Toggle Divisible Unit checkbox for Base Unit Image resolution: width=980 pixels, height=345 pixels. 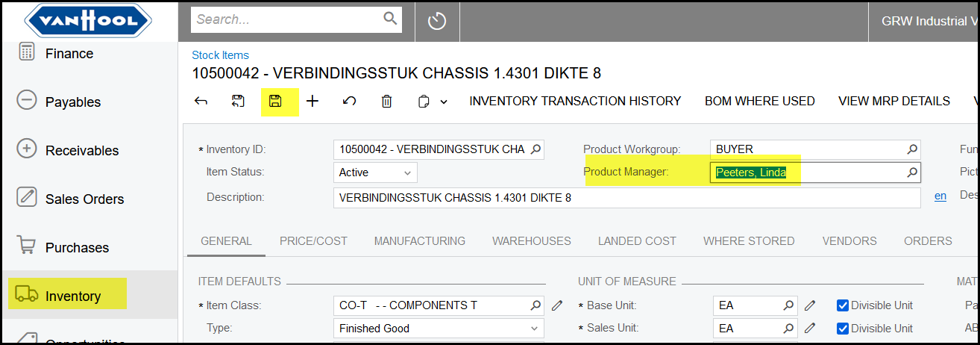tap(843, 305)
